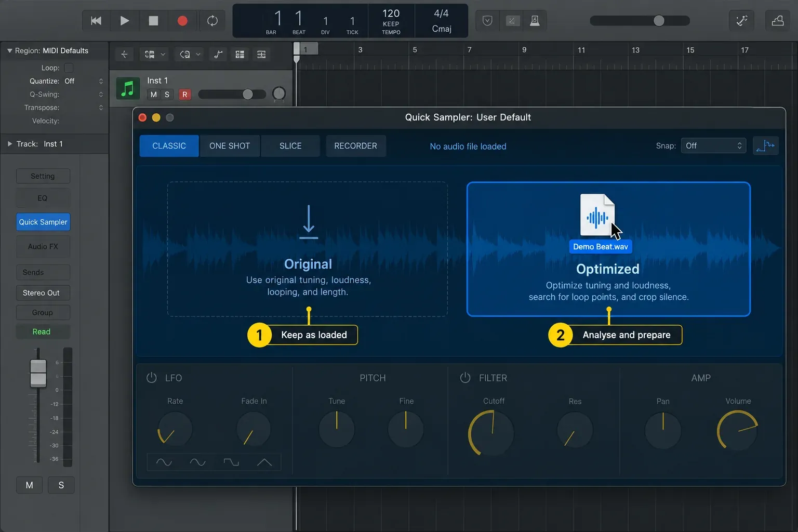Click the second-to-last icon in the top bar
The image size is (798, 532).
pyautogui.click(x=742, y=21)
